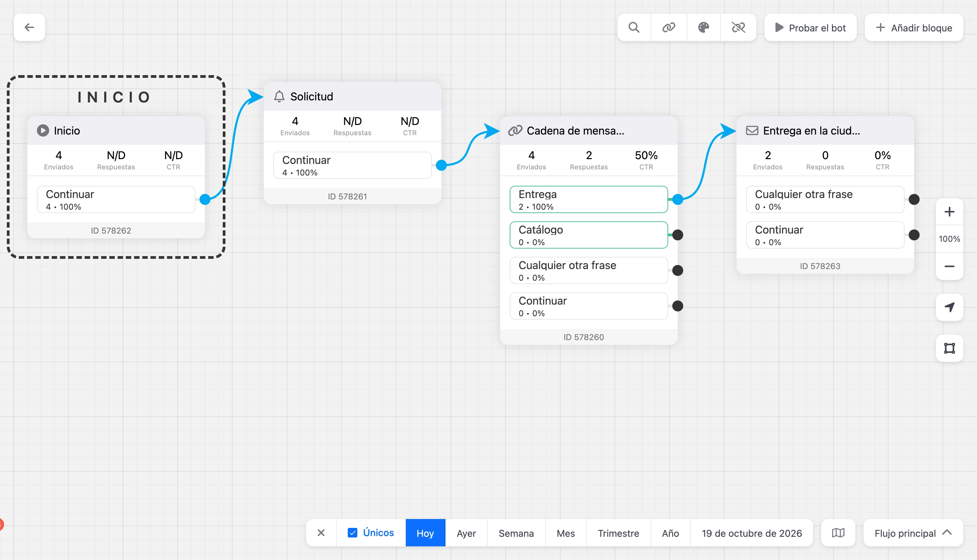Click Añadir bloque button

[x=914, y=28]
